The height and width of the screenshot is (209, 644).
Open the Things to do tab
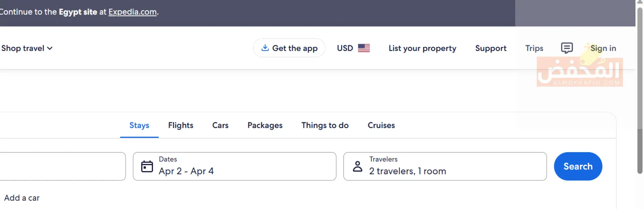point(325,125)
